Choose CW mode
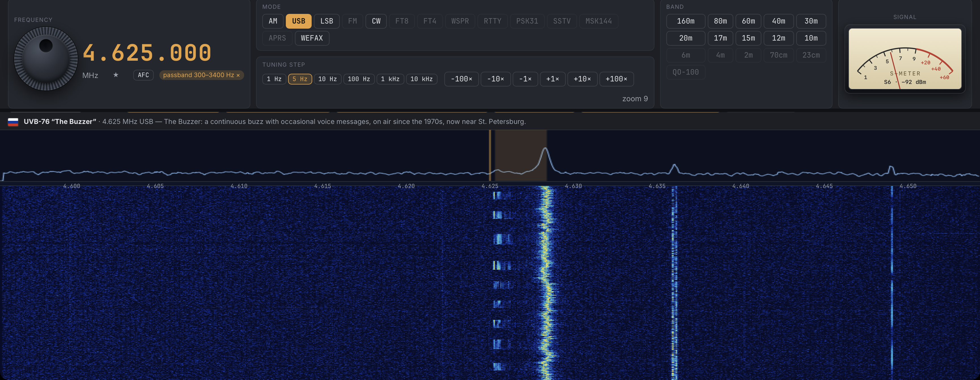The image size is (980, 380). 376,21
